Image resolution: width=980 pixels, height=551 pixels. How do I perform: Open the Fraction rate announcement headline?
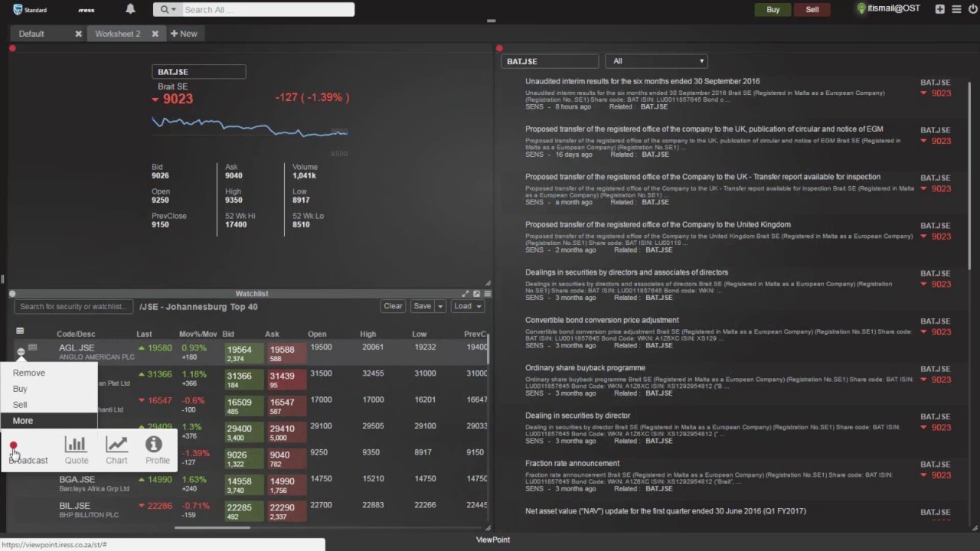573,463
